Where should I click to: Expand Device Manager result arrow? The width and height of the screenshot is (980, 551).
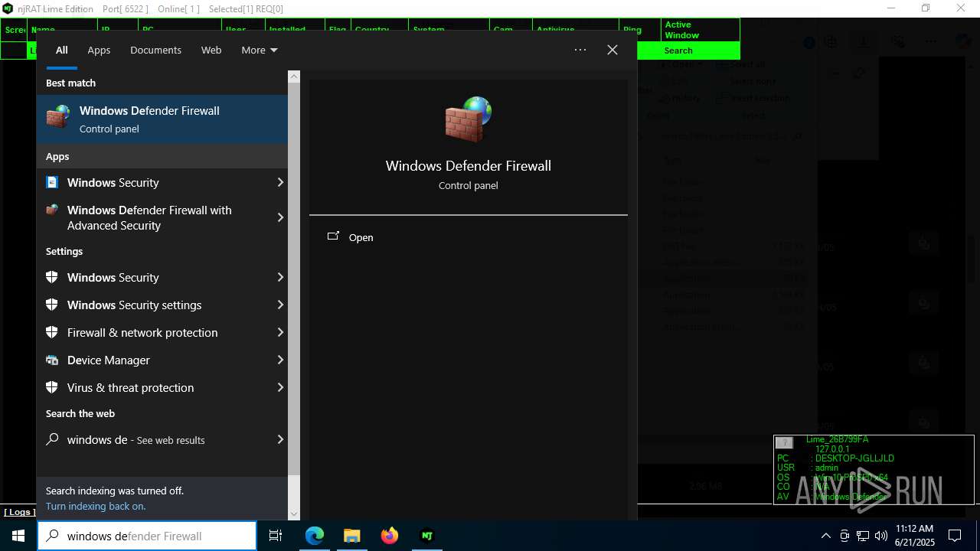pyautogui.click(x=280, y=360)
